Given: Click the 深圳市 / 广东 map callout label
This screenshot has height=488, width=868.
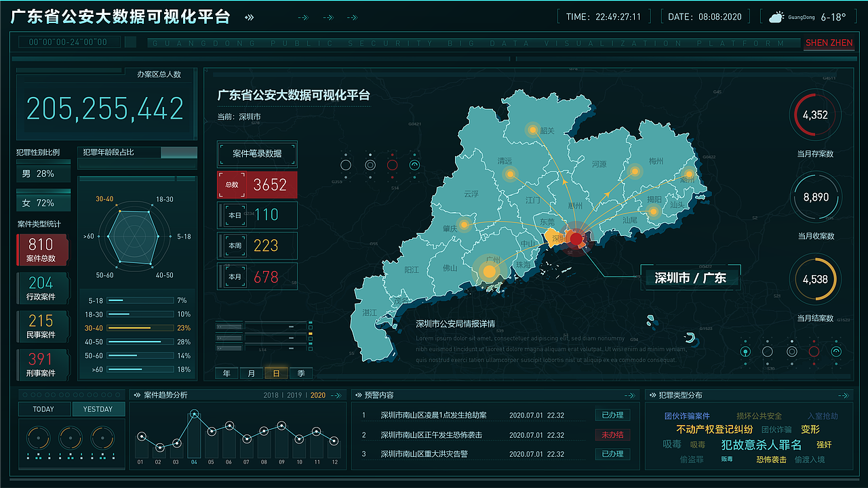Looking at the screenshot, I should 690,278.
